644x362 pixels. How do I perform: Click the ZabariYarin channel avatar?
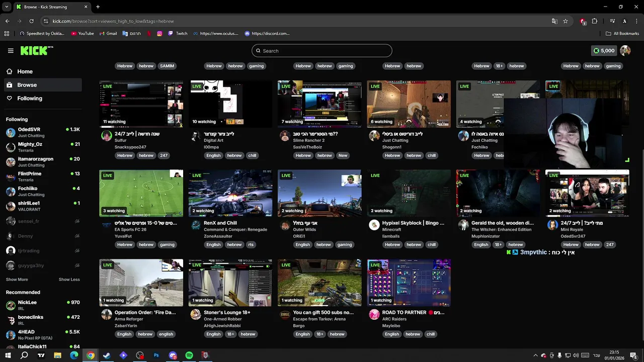pyautogui.click(x=107, y=315)
